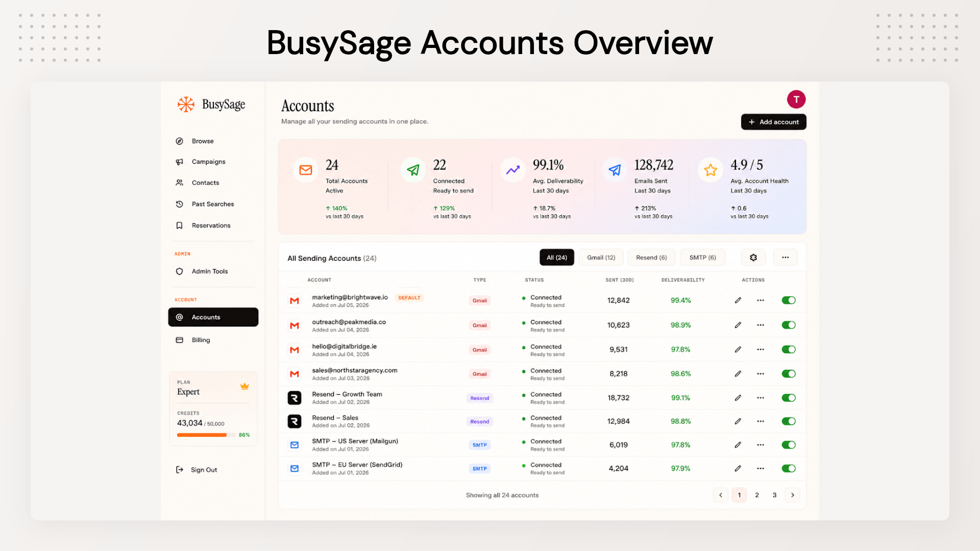Edit marketing@brightwave.io with pencil icon
980x551 pixels.
pos(738,300)
